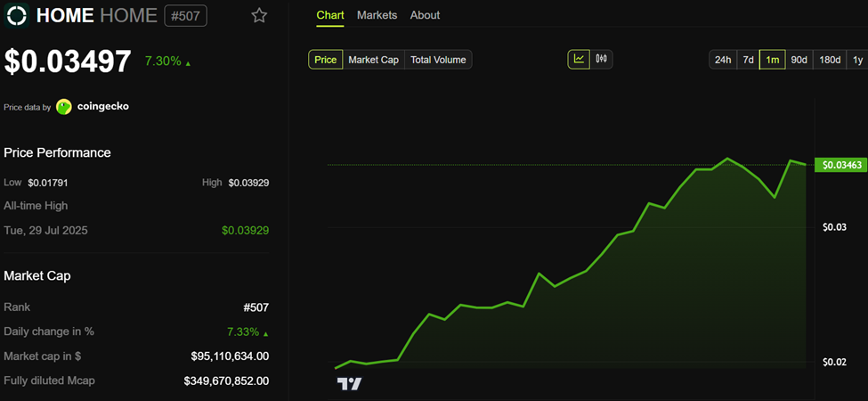Open the Chart tab
The height and width of the screenshot is (401, 868).
(330, 15)
